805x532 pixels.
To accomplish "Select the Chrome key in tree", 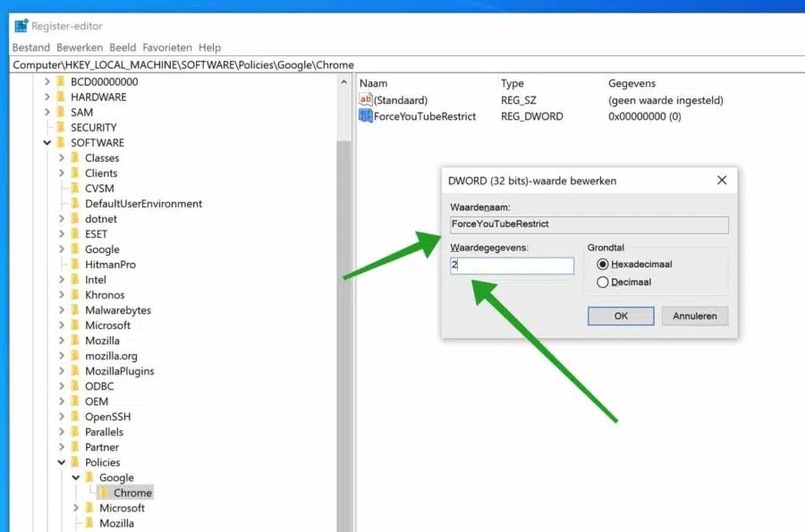I will [x=132, y=493].
